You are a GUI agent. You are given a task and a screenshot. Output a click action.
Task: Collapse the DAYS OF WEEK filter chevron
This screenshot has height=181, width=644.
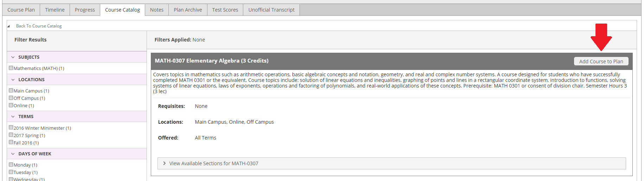click(13, 154)
